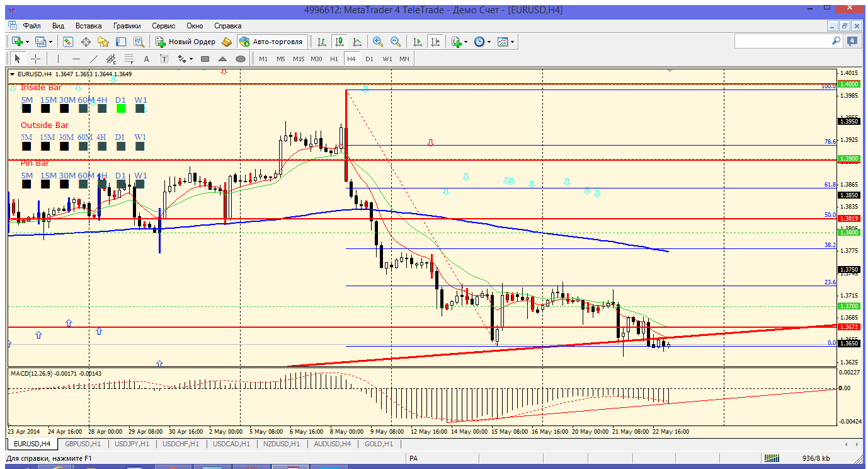868x469 pixels.
Task: Expand the new chart dropdown arrow
Action: pos(27,42)
